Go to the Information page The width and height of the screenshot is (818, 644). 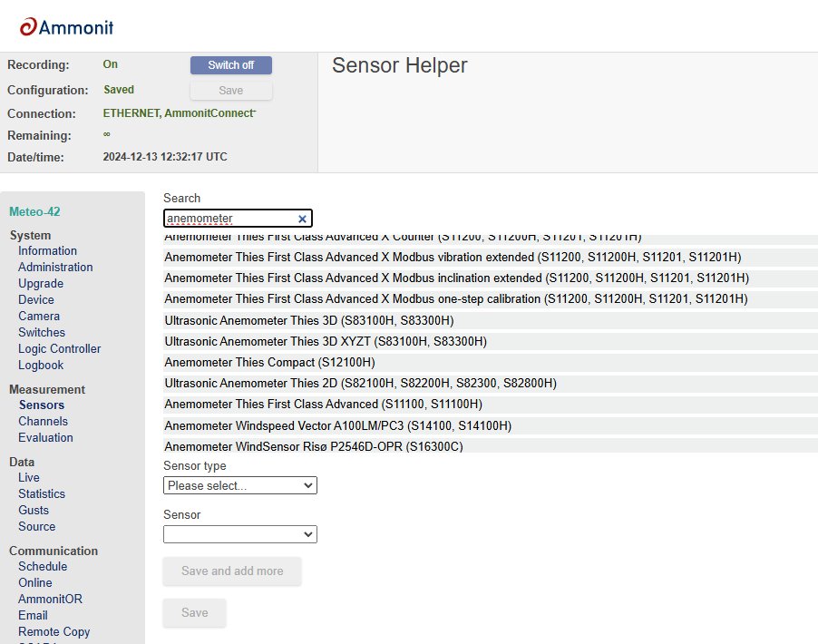click(x=47, y=251)
